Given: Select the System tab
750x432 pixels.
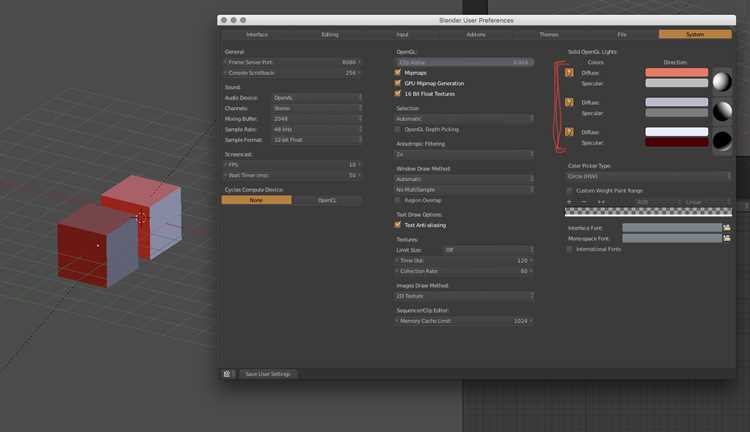Looking at the screenshot, I should pos(695,34).
